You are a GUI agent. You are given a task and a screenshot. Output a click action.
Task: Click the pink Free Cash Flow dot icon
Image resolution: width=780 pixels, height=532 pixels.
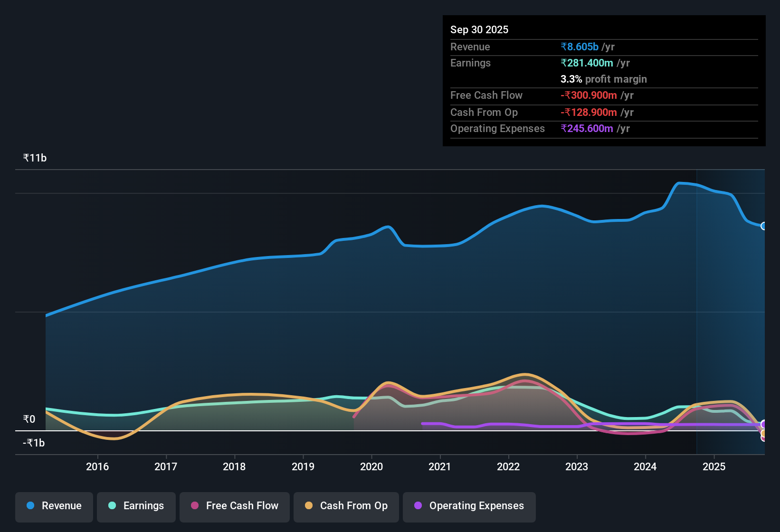pos(194,506)
